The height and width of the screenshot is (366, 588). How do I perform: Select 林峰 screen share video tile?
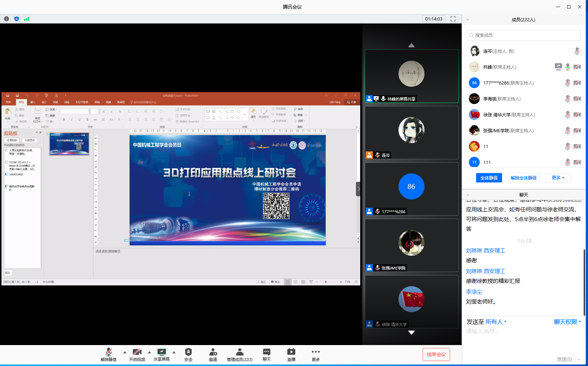tap(411, 76)
